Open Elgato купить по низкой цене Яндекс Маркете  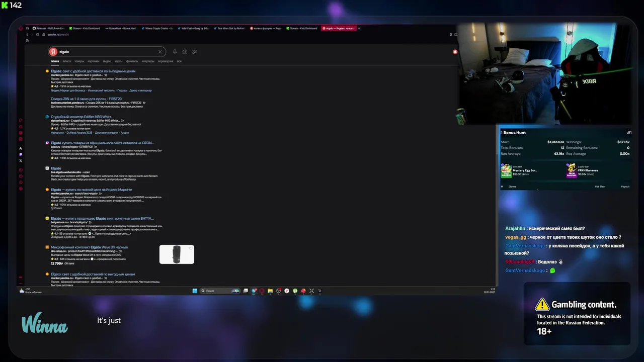(91, 190)
